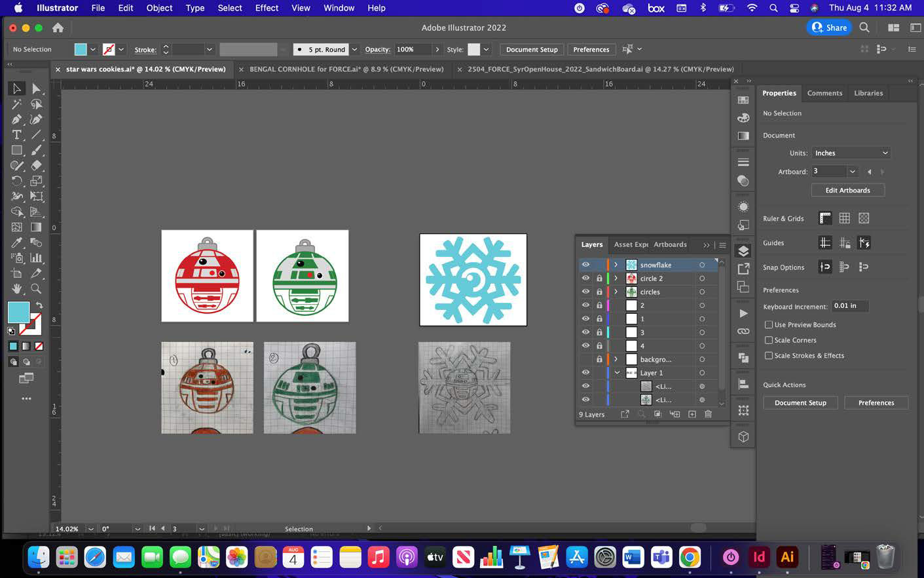Click Document Setup in control bar
Screen dimensions: 924x578
tap(532, 49)
